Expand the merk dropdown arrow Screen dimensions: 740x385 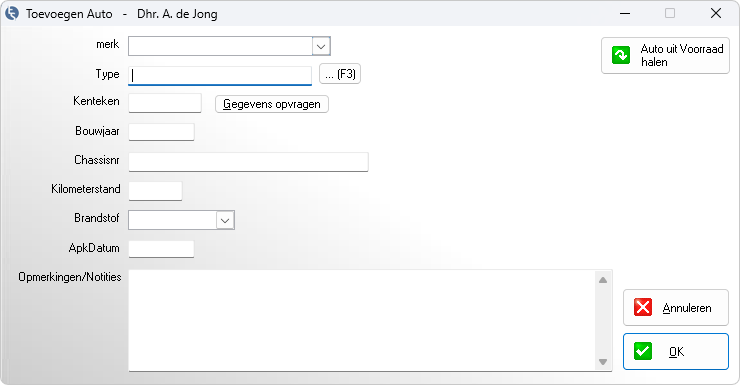click(321, 46)
